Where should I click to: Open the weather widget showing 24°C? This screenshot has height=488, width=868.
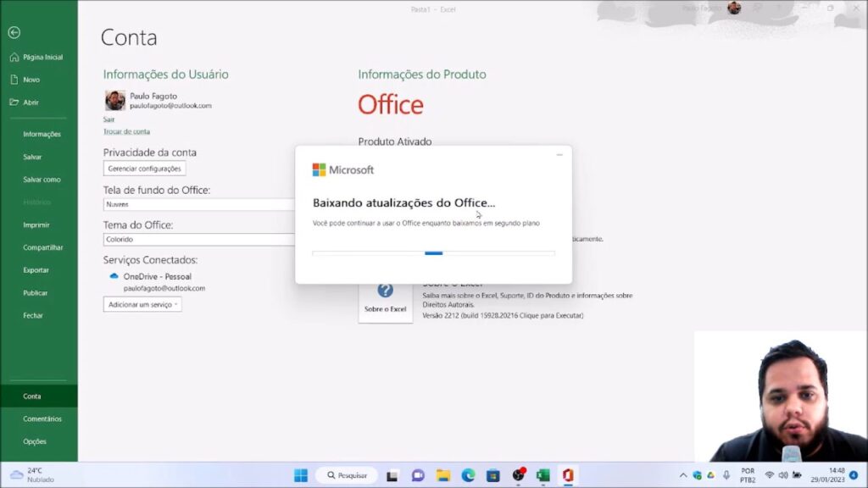pyautogui.click(x=32, y=475)
